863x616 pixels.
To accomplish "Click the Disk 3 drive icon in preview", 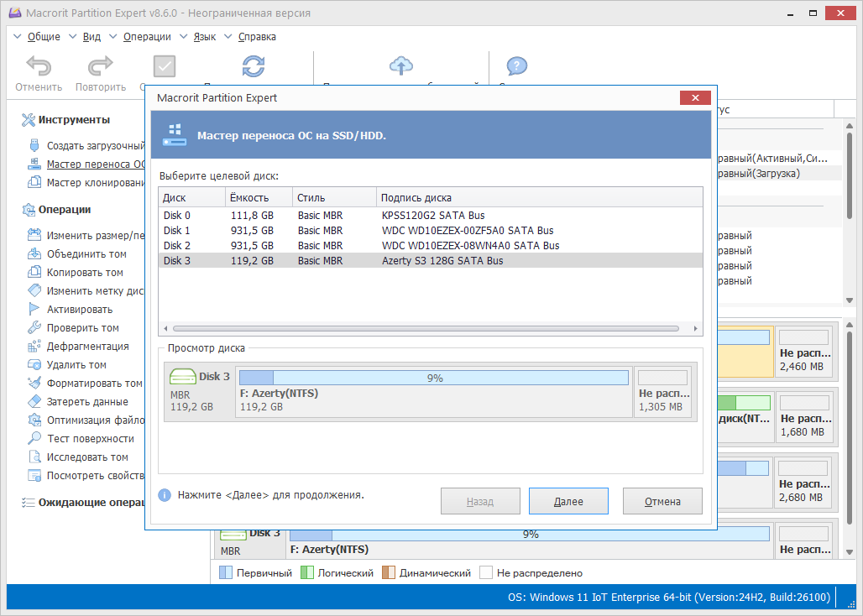I will tap(183, 377).
